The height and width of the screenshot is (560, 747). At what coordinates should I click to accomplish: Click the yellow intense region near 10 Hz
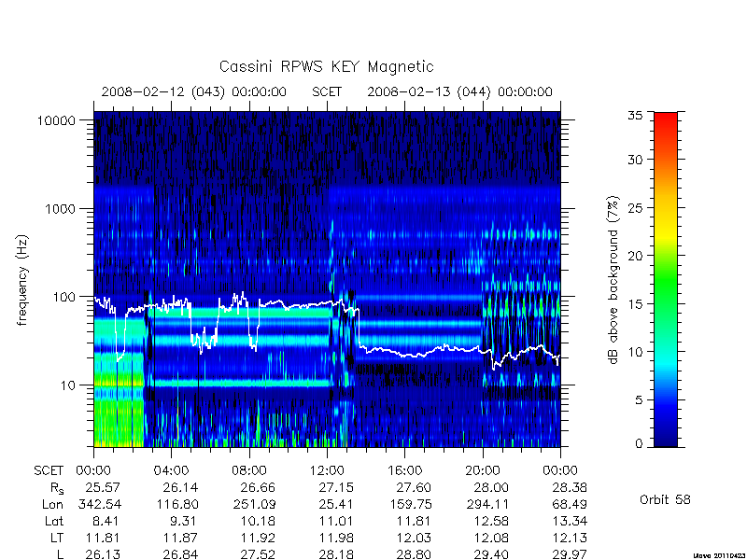pos(119,381)
